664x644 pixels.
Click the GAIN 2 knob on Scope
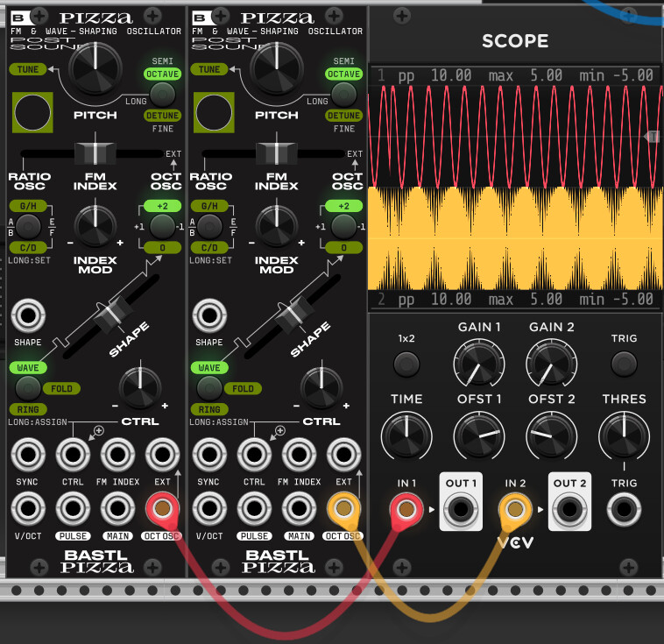551,364
